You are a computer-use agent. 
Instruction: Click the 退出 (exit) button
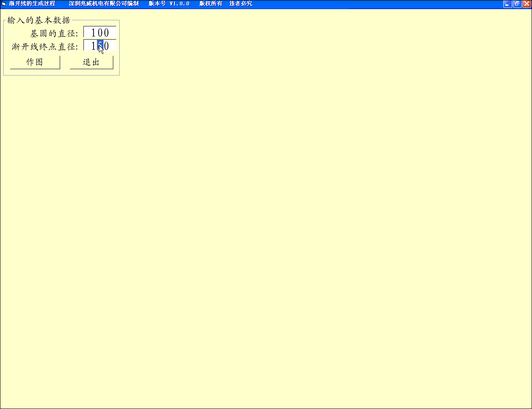click(91, 62)
